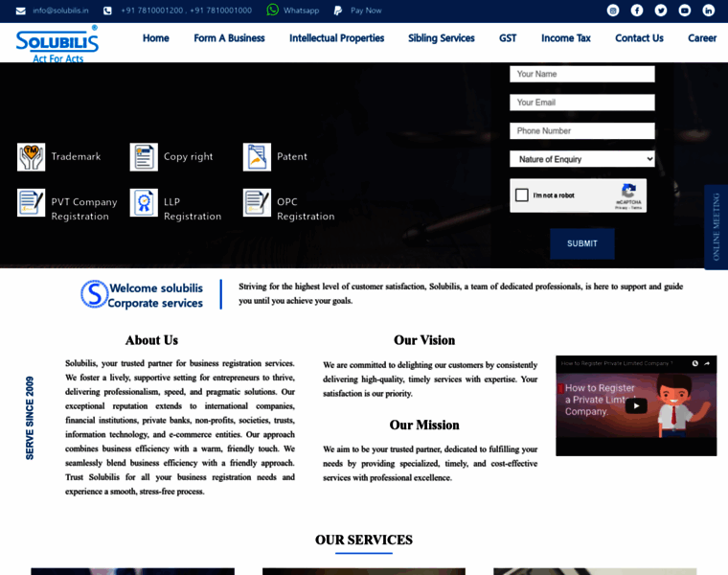The image size is (728, 575).
Task: Click the phone icon in top bar
Action: click(107, 11)
